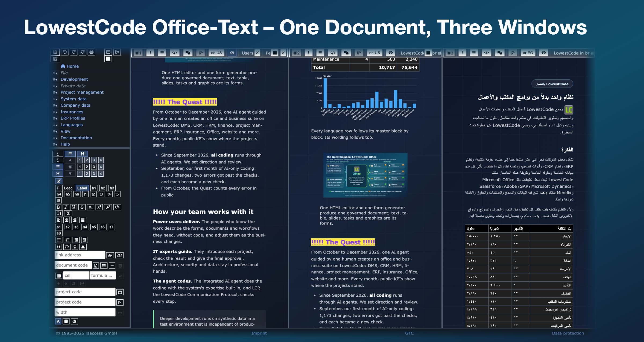
Task: Pick the white background color swatch
Action: coord(66,321)
